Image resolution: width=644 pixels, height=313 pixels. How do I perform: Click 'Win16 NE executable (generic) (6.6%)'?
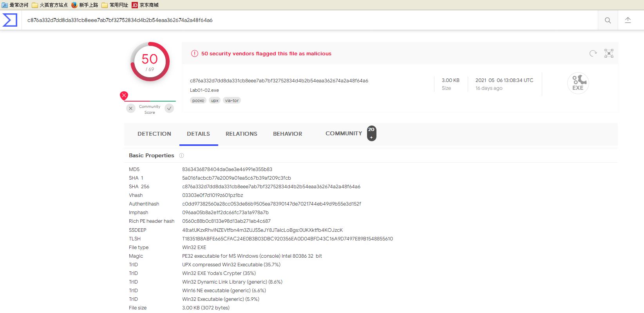click(x=224, y=291)
